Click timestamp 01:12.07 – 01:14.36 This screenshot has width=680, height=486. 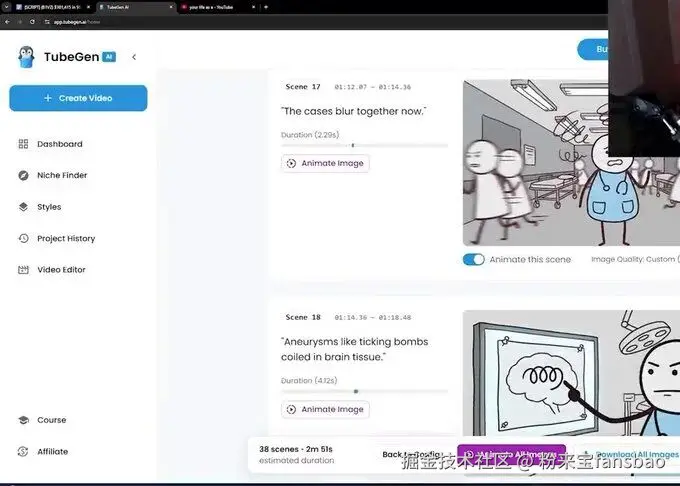click(x=373, y=87)
